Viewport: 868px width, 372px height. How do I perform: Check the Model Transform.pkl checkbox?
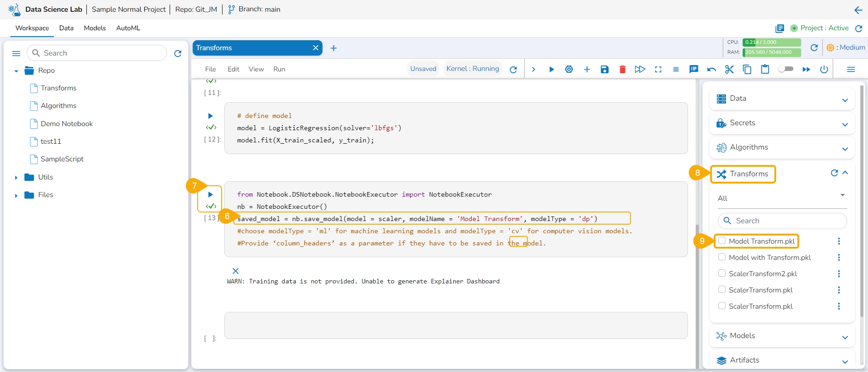722,241
